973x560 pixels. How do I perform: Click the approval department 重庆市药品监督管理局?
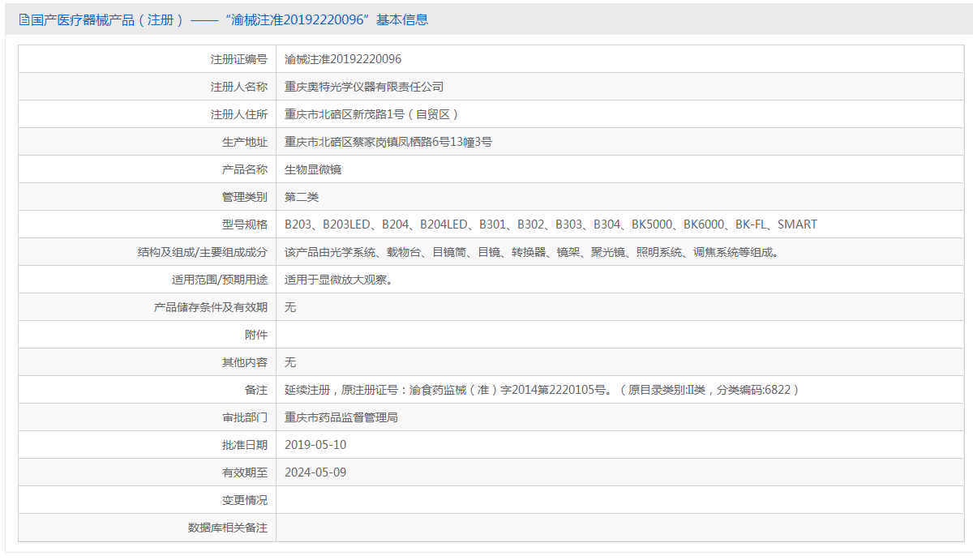[x=341, y=417]
